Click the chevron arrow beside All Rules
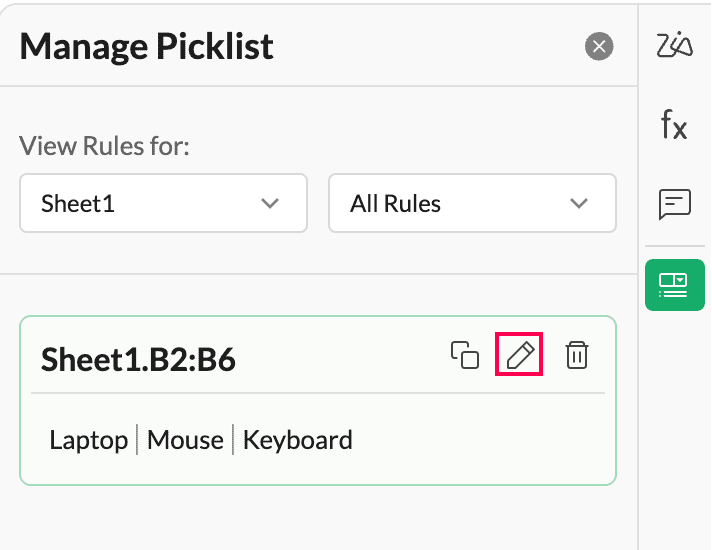 [578, 204]
